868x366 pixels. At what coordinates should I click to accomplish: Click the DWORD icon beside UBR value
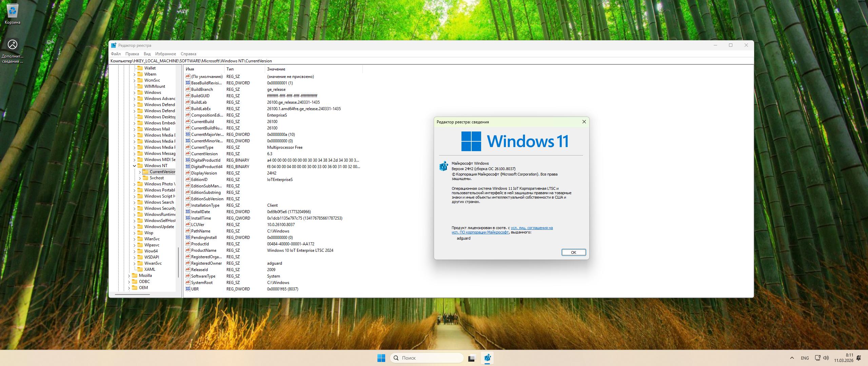click(x=188, y=289)
